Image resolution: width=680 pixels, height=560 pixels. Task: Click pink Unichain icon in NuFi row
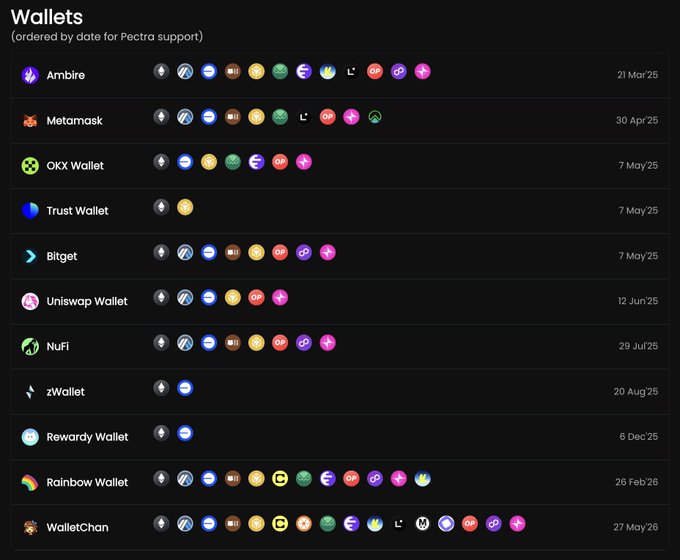coord(327,343)
